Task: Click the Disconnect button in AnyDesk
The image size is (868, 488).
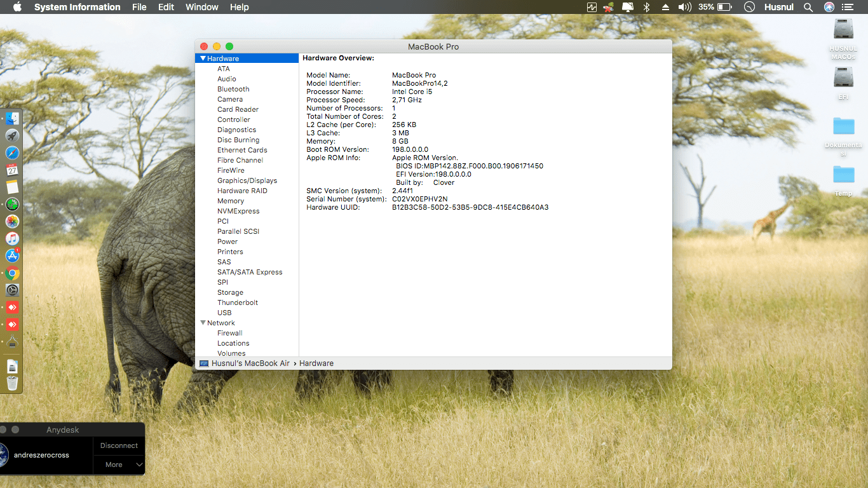Action: click(x=118, y=445)
